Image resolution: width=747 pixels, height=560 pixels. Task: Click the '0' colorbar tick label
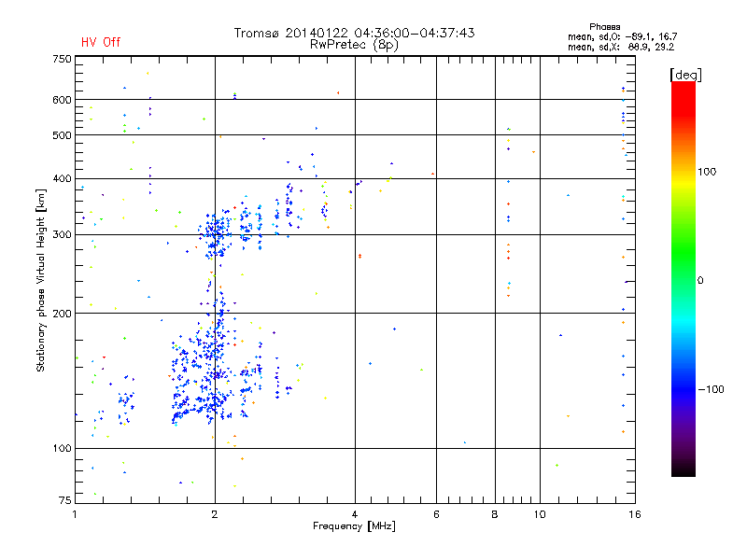point(700,281)
